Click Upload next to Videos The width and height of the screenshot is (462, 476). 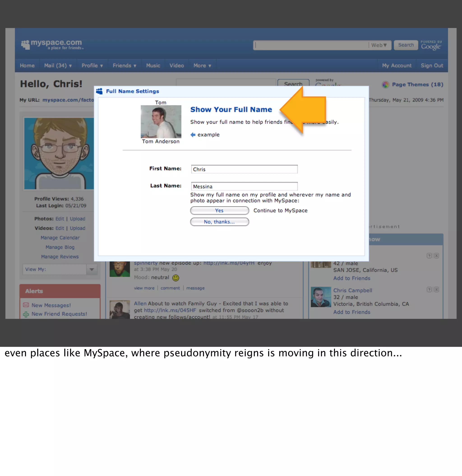point(78,228)
